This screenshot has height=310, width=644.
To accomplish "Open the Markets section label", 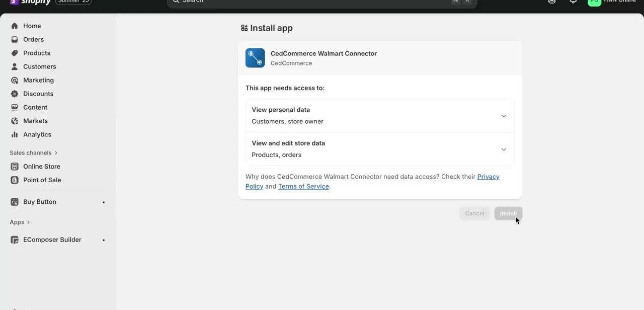I will tap(35, 121).
